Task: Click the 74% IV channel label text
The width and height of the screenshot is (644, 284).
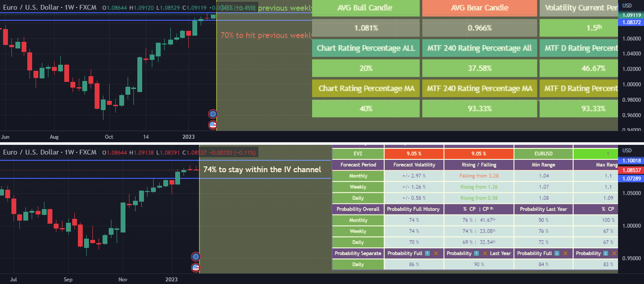Action: (x=262, y=170)
